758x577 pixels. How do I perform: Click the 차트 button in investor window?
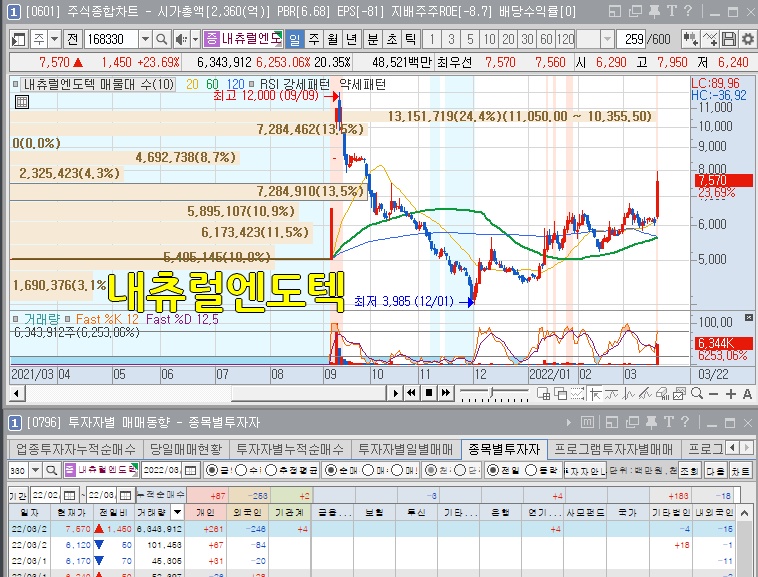click(x=740, y=470)
